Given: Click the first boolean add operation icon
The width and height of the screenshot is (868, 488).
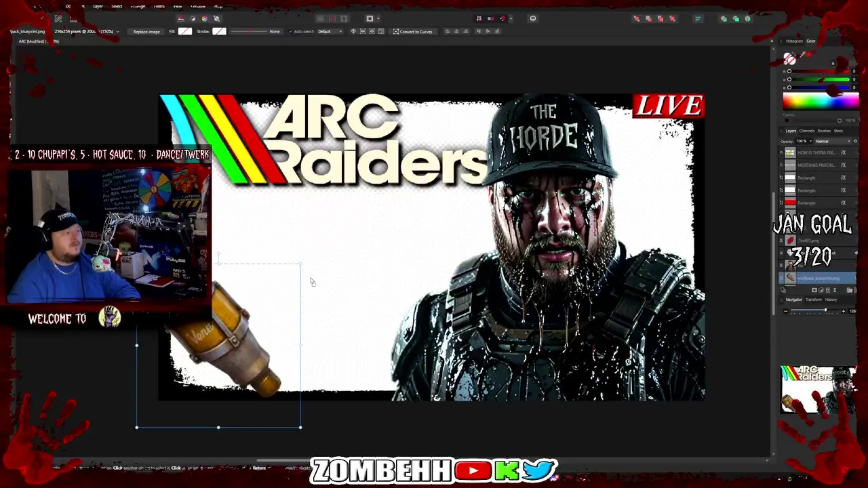Looking at the screenshot, I should 636,18.
